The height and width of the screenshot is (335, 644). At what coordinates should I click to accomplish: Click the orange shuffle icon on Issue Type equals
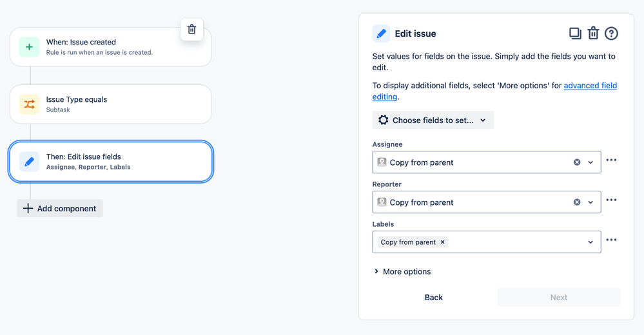click(x=29, y=104)
